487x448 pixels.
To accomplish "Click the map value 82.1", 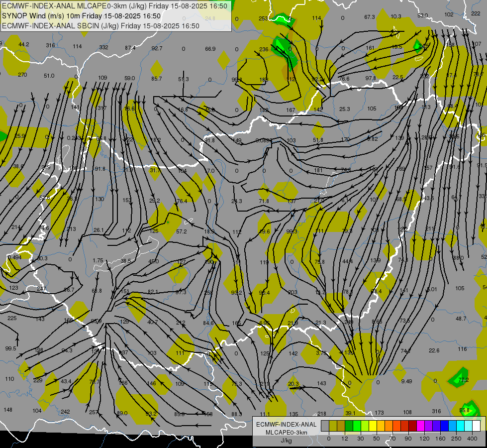I will pyautogui.click(x=153, y=292).
